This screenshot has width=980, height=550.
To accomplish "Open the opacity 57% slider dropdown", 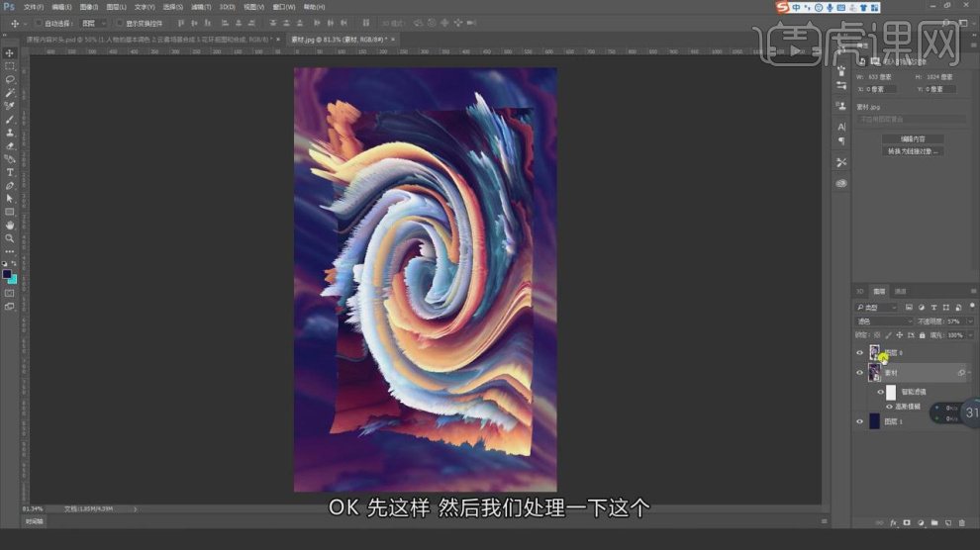I will [x=970, y=321].
